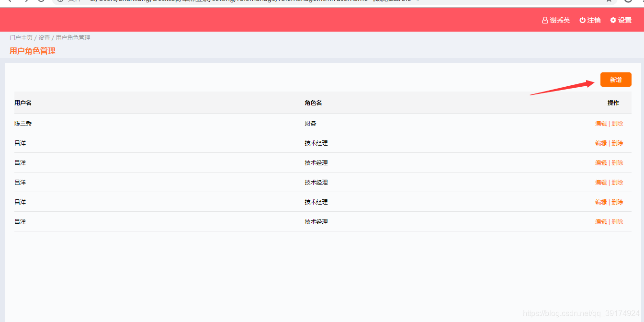Open 设置 with gear icon in header
644x322 pixels.
(x=621, y=20)
